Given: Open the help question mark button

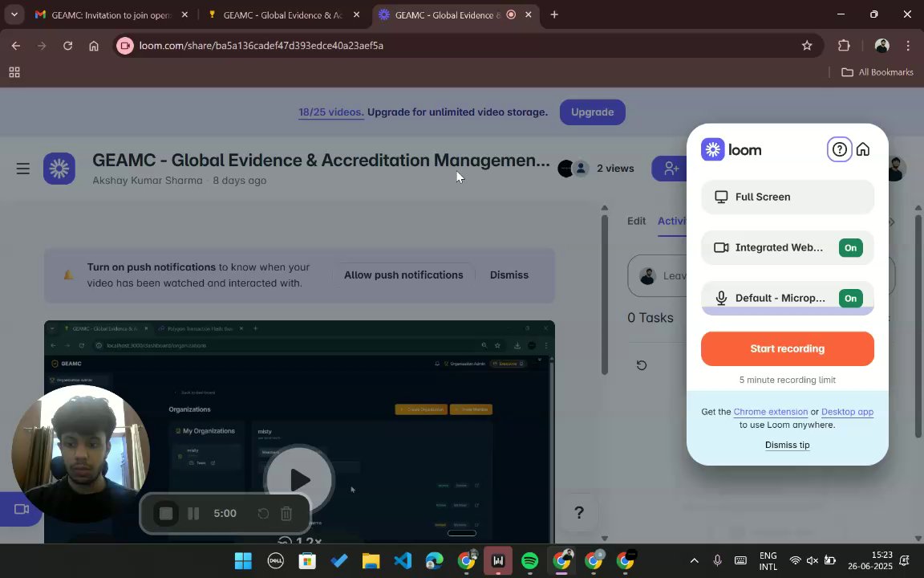Looking at the screenshot, I should coord(578,512).
